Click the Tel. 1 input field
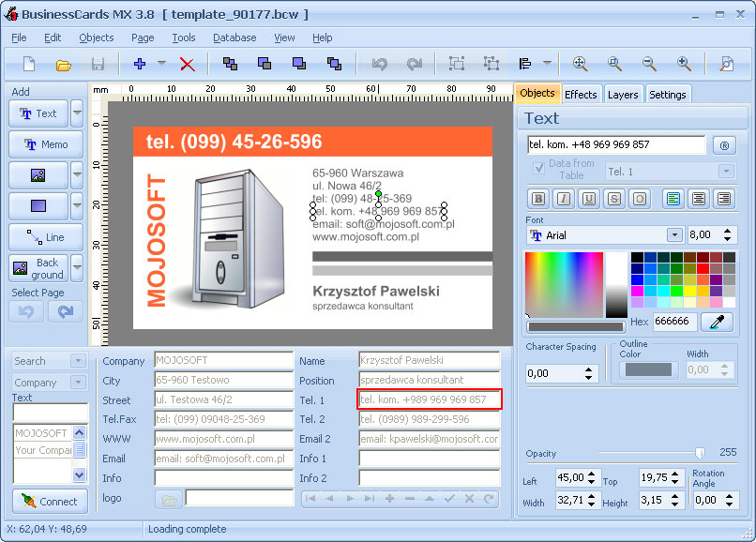The width and height of the screenshot is (756, 542). [430, 399]
